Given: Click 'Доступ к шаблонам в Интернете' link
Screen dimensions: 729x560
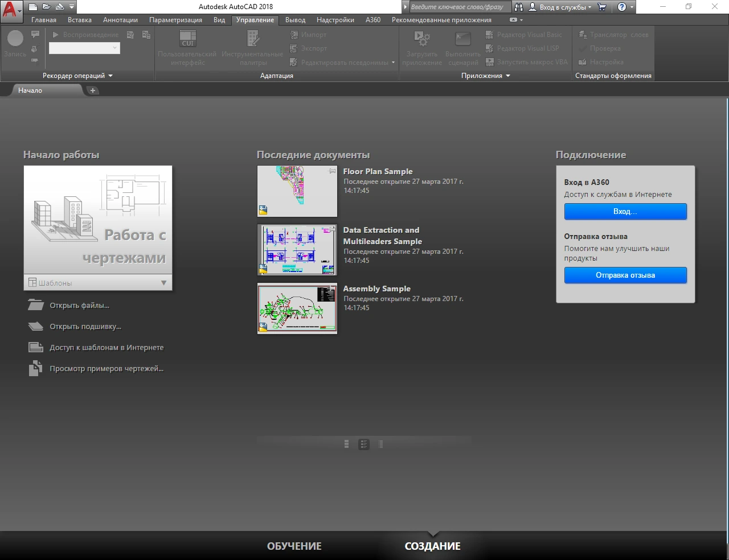Looking at the screenshot, I should point(107,348).
